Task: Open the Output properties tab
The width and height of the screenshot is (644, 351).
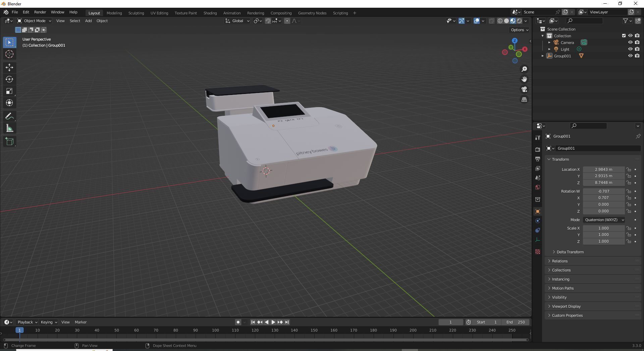Action: pyautogui.click(x=538, y=159)
